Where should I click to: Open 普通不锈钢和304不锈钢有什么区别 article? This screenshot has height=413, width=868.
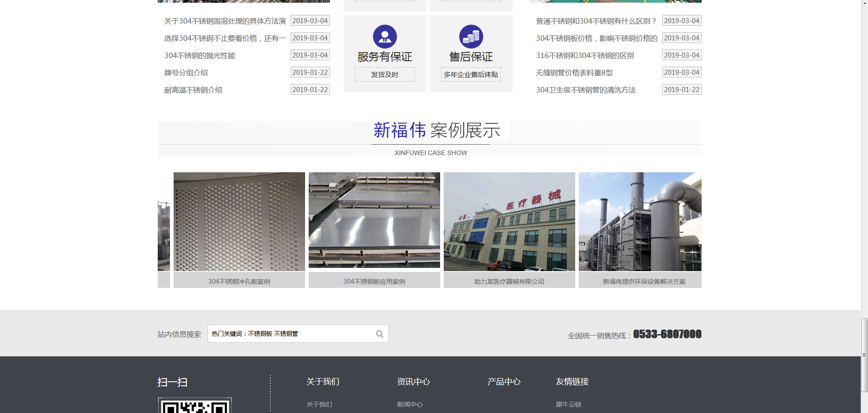596,21
